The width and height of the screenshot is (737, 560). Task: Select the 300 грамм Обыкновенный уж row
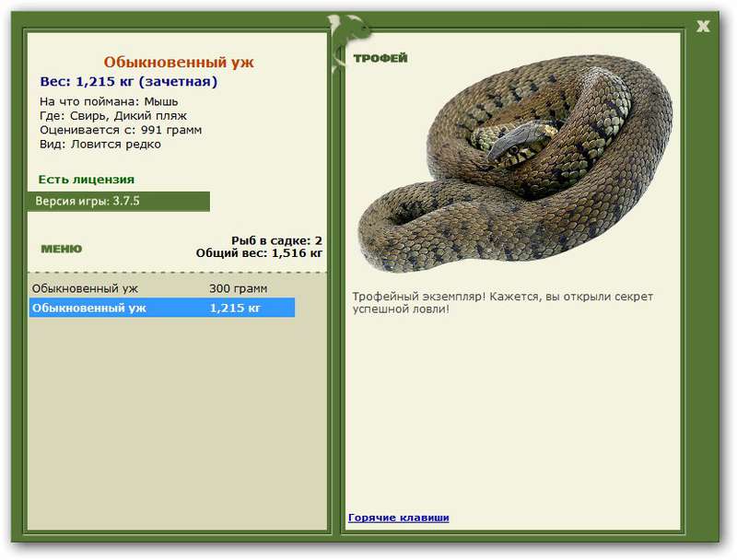click(162, 288)
